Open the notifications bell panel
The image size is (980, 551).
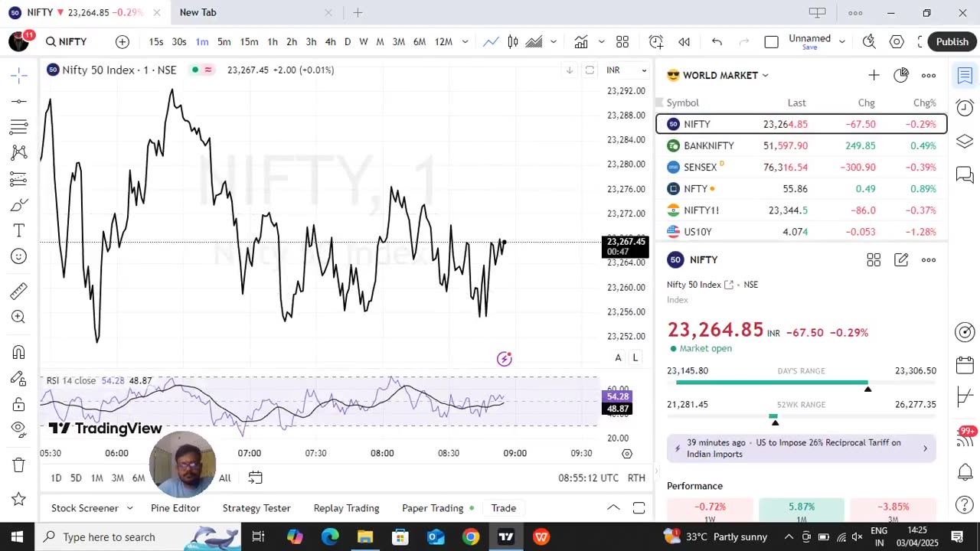pyautogui.click(x=965, y=471)
